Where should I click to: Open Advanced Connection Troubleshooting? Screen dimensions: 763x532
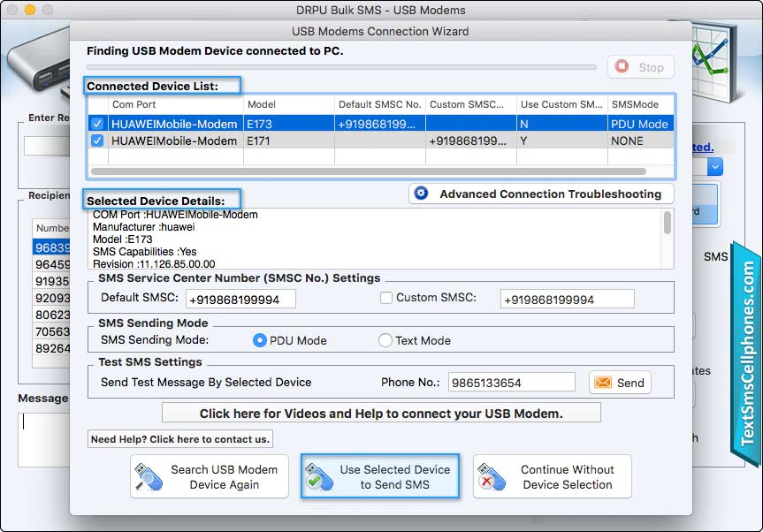click(x=541, y=194)
